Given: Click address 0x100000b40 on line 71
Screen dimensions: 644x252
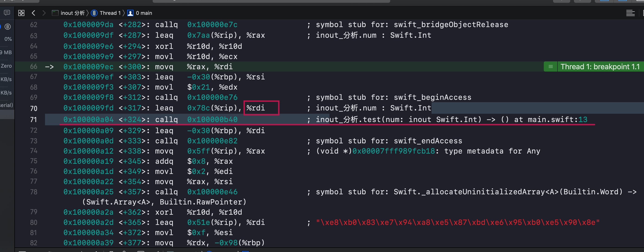Looking at the screenshot, I should point(212,120).
